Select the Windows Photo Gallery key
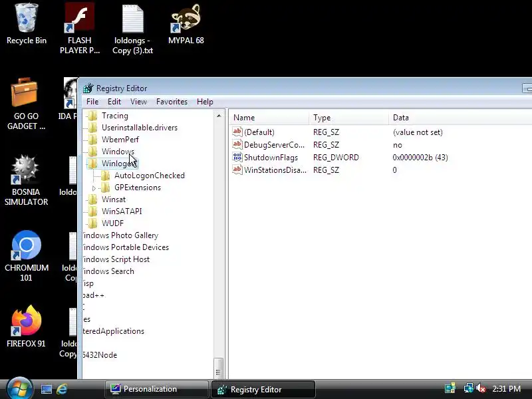Image resolution: width=532 pixels, height=399 pixels. pyautogui.click(x=120, y=235)
